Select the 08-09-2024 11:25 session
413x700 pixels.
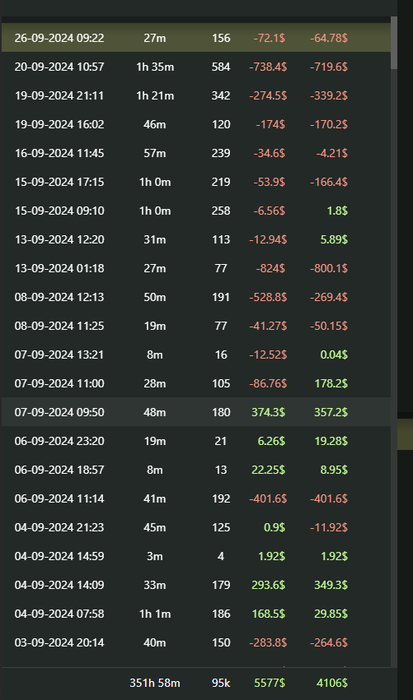(196, 326)
